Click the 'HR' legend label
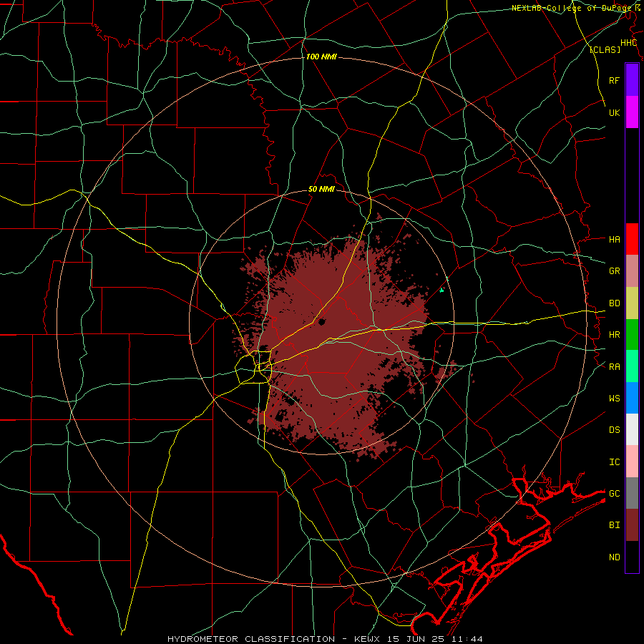Image resolution: width=644 pixels, height=644 pixels. click(614, 335)
